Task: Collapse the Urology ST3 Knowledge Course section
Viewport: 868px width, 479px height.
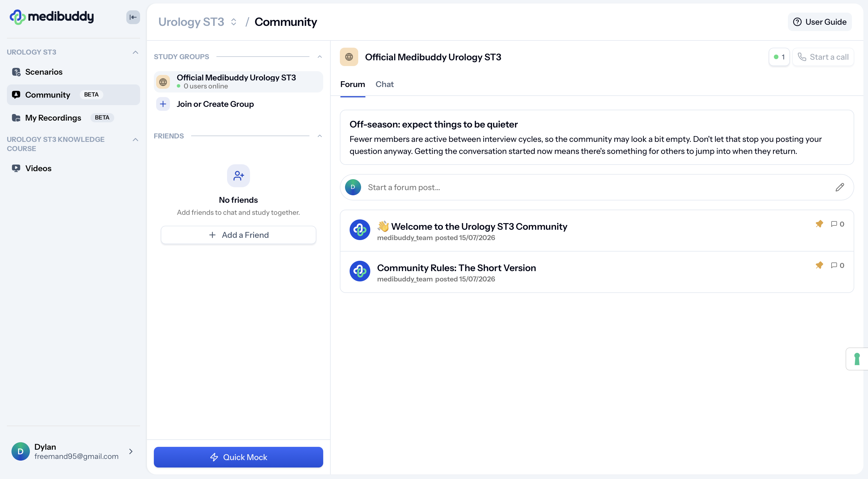Action: tap(135, 140)
